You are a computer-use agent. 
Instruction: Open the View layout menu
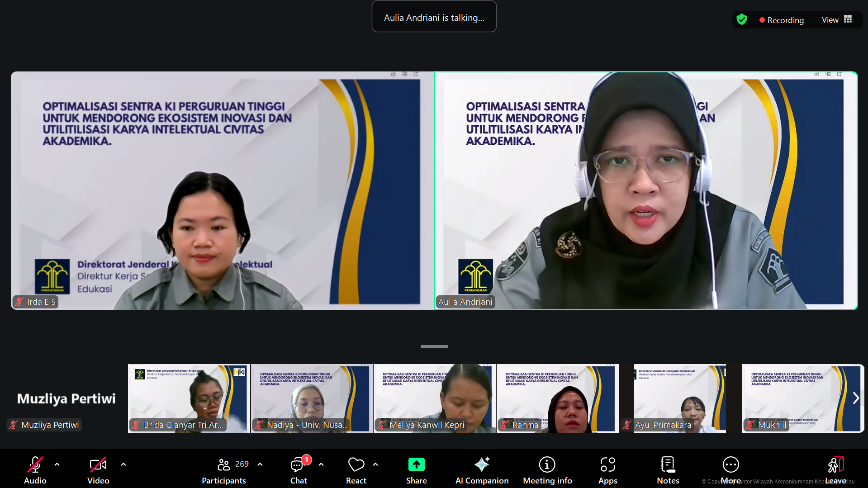tap(837, 19)
